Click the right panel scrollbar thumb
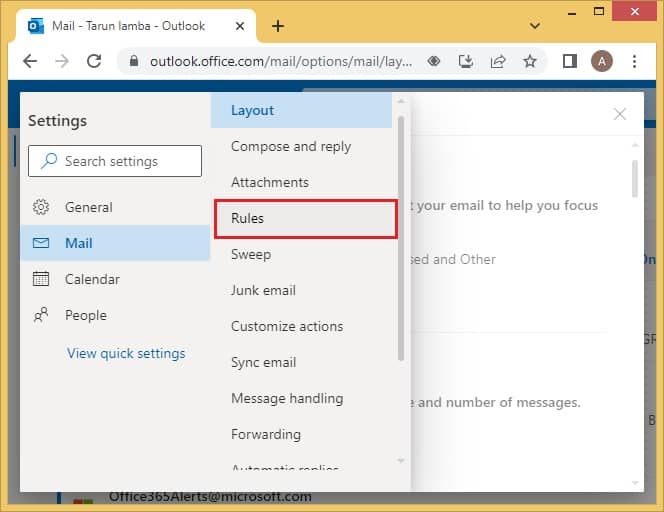Screen dimensions: 664x512 [x=634, y=178]
